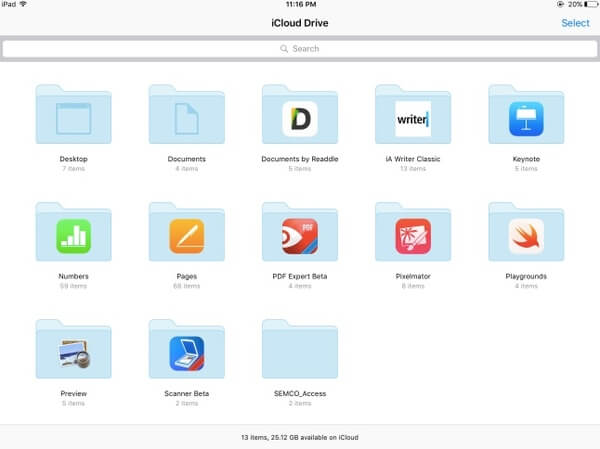Tap the "Numbers" folder name

click(x=73, y=276)
